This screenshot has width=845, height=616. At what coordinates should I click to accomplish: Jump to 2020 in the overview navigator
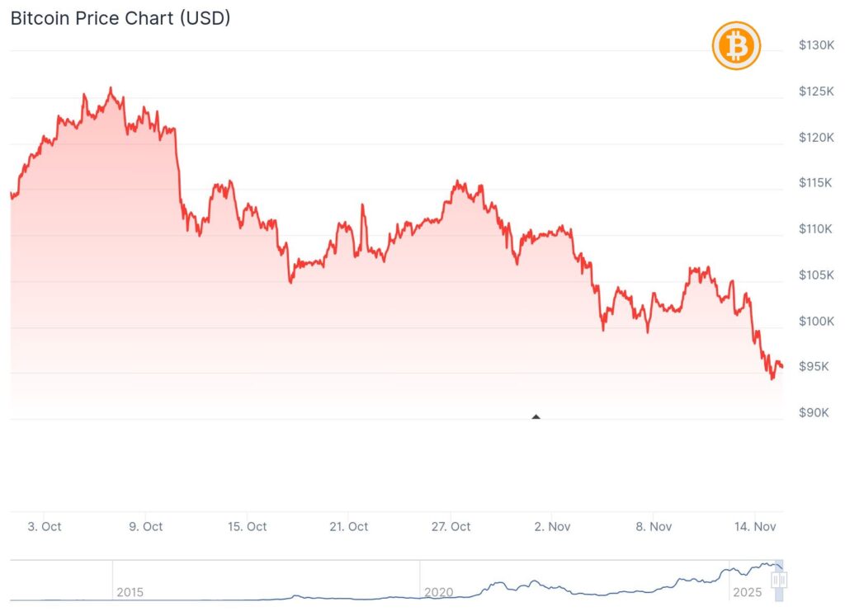coord(438,592)
